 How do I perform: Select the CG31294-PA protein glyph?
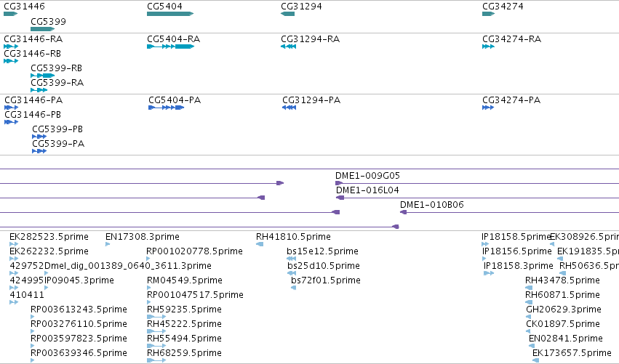289,108
